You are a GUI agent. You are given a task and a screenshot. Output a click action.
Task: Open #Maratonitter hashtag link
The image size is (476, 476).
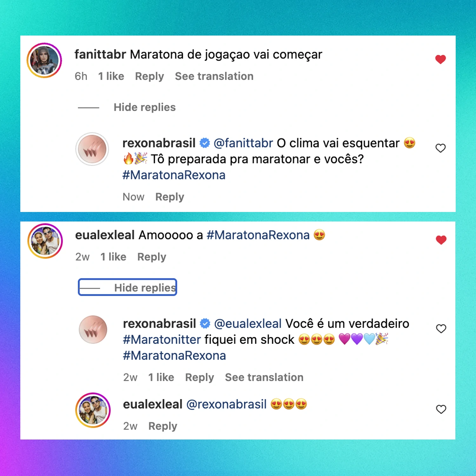[x=162, y=340]
